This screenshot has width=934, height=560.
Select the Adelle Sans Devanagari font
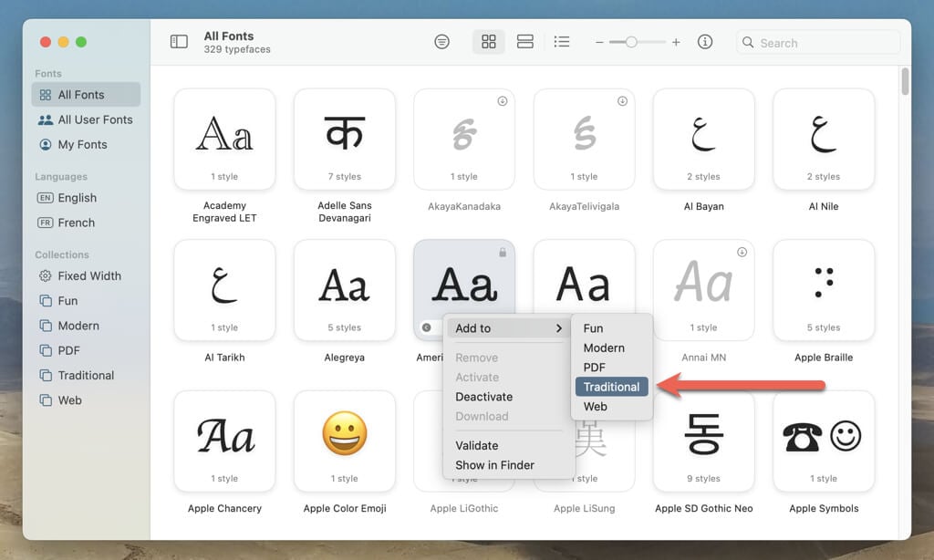[x=344, y=140]
